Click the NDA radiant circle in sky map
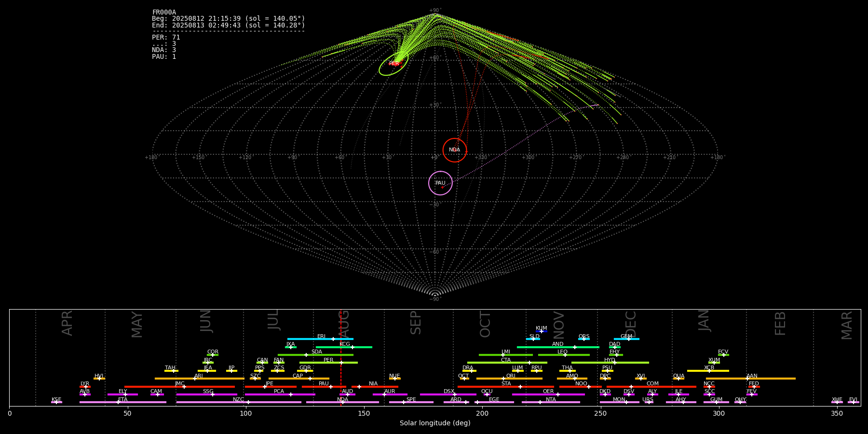Viewport: 868px width, 434px height. click(455, 150)
